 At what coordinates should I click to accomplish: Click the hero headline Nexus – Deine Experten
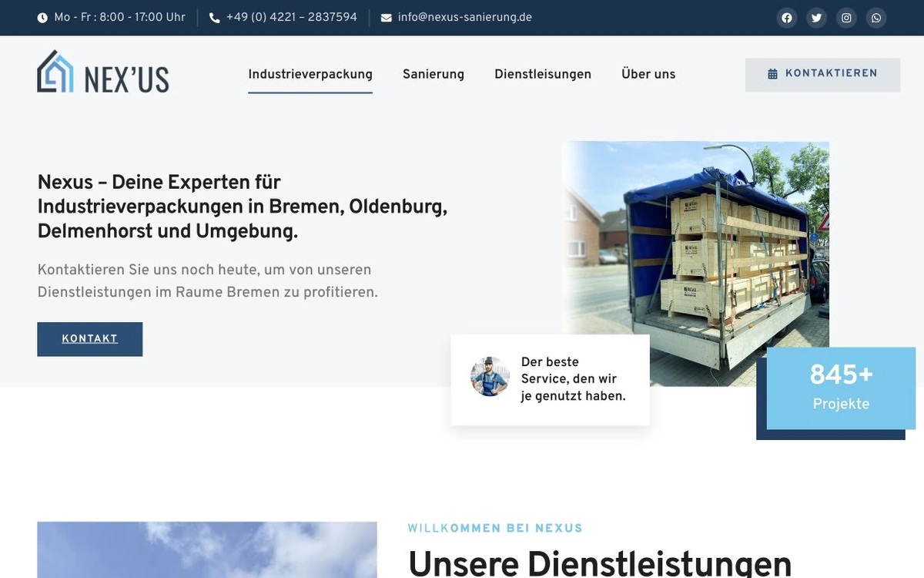coord(243,207)
